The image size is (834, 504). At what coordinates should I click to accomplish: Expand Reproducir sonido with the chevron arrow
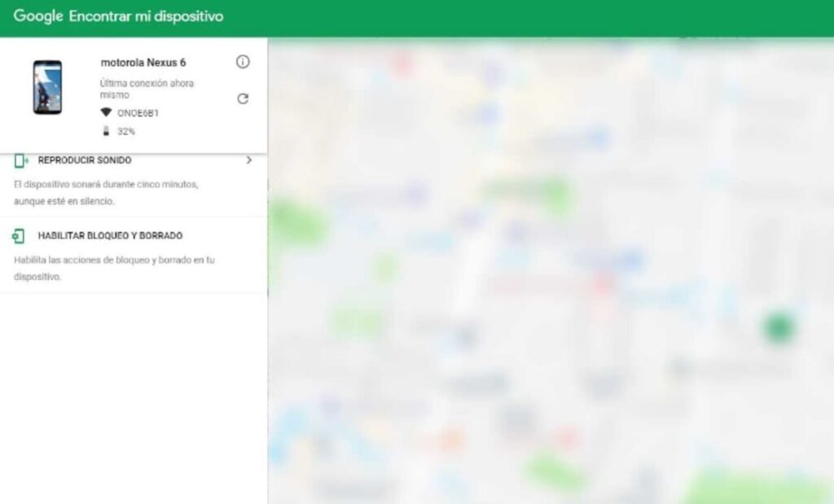tap(248, 160)
